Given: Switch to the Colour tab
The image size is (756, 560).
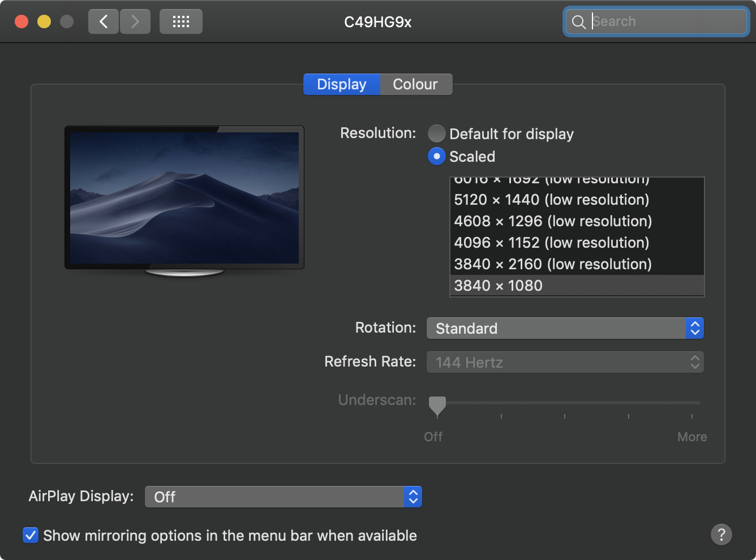Looking at the screenshot, I should (415, 84).
